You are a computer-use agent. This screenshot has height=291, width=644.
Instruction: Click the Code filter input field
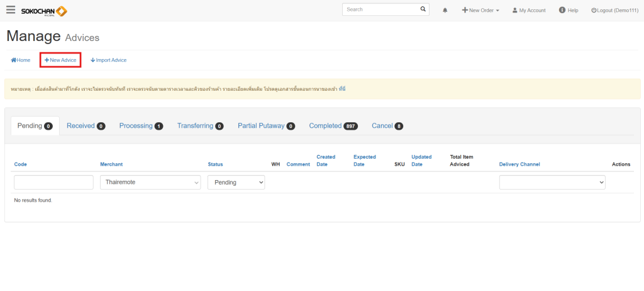[x=53, y=182]
